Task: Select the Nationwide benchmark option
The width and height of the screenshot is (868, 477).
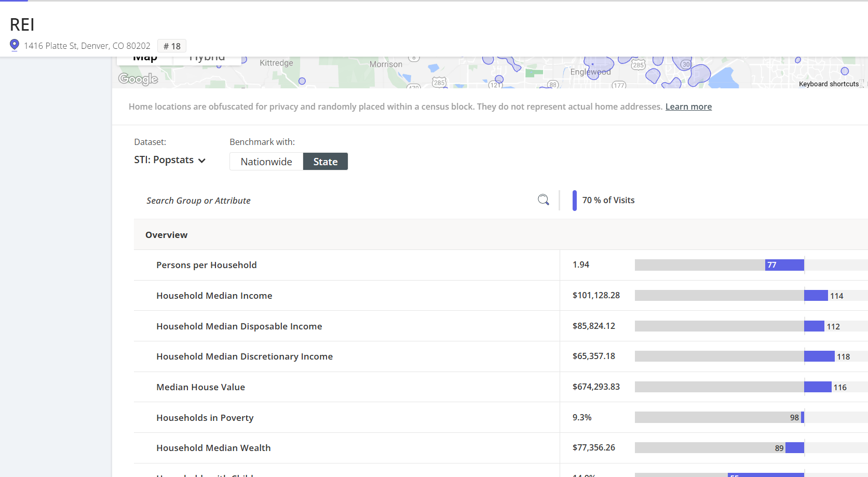Action: pos(266,162)
